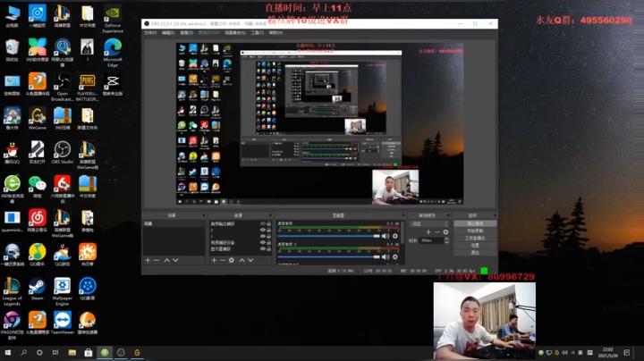Open File Explorer from taskbar
Screen dimensions: 644x361
[x=72, y=352]
